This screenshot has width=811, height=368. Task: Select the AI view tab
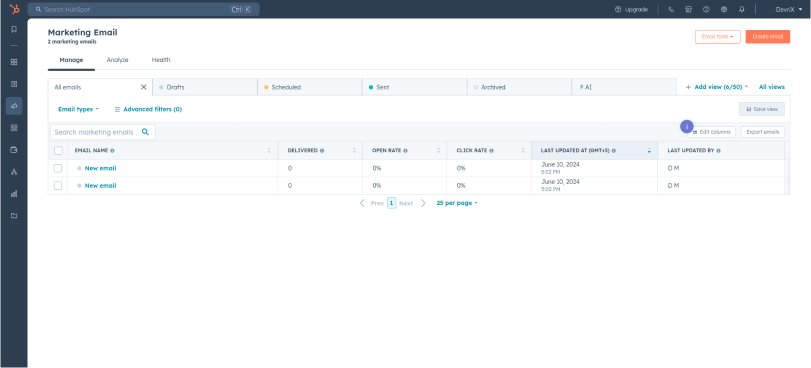click(x=624, y=87)
